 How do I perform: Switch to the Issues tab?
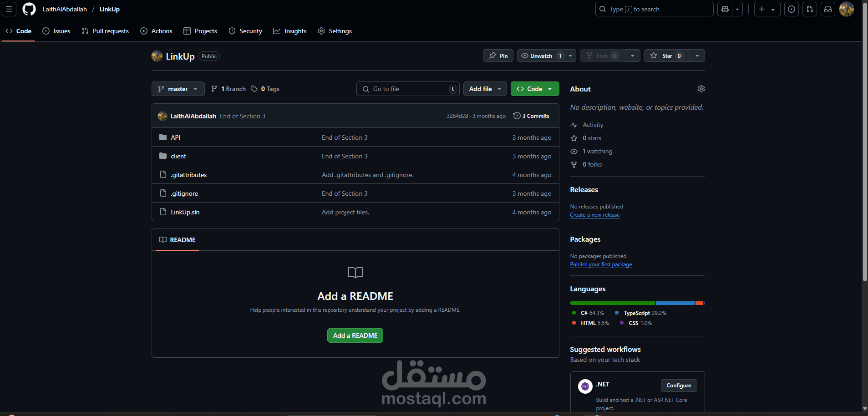(x=56, y=31)
